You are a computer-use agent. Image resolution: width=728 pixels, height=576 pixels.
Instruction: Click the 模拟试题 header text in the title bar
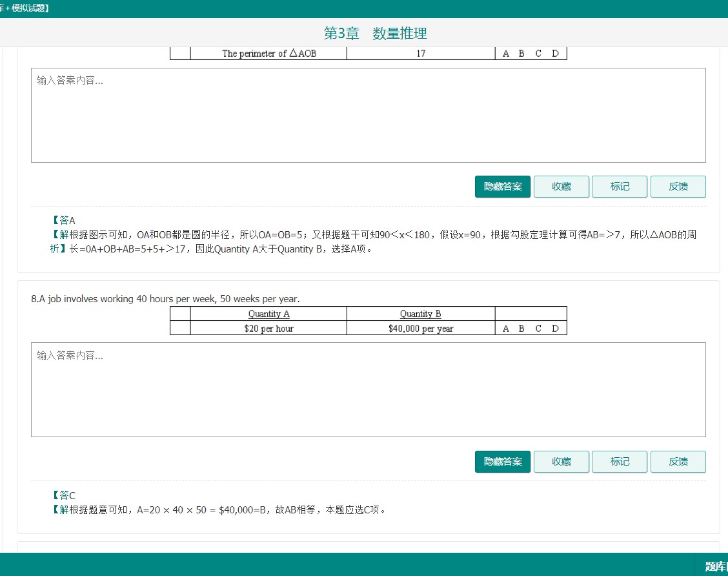tap(28, 8)
